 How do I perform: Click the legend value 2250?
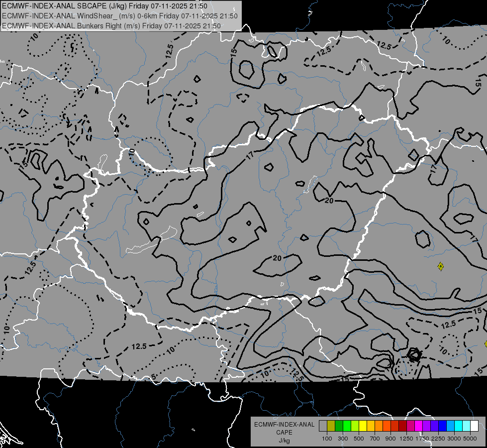(x=438, y=439)
